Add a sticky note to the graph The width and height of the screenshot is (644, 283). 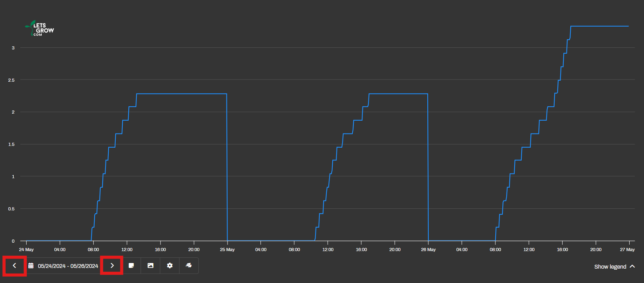click(x=131, y=266)
